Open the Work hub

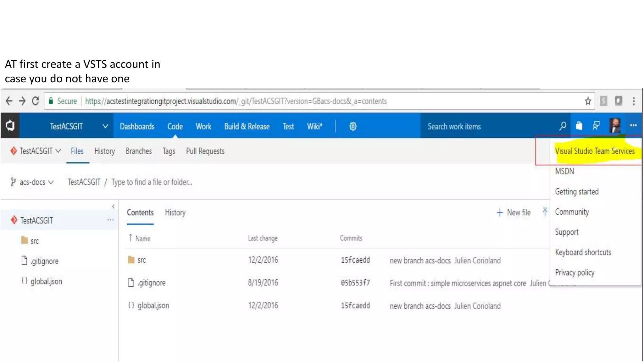point(203,126)
